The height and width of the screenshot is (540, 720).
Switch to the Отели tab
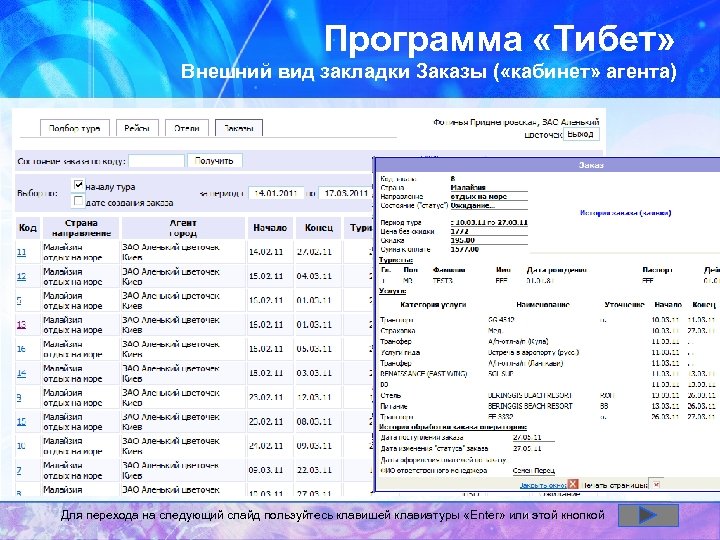pyautogui.click(x=187, y=128)
